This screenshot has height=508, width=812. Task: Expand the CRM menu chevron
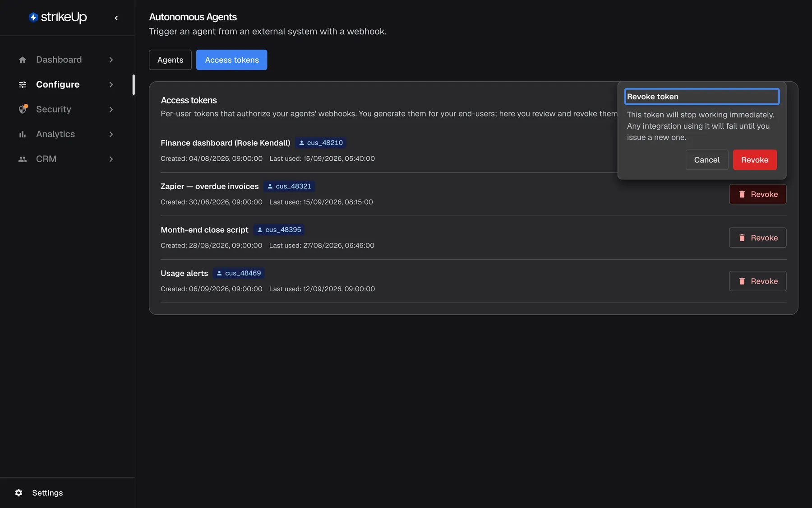tap(111, 159)
